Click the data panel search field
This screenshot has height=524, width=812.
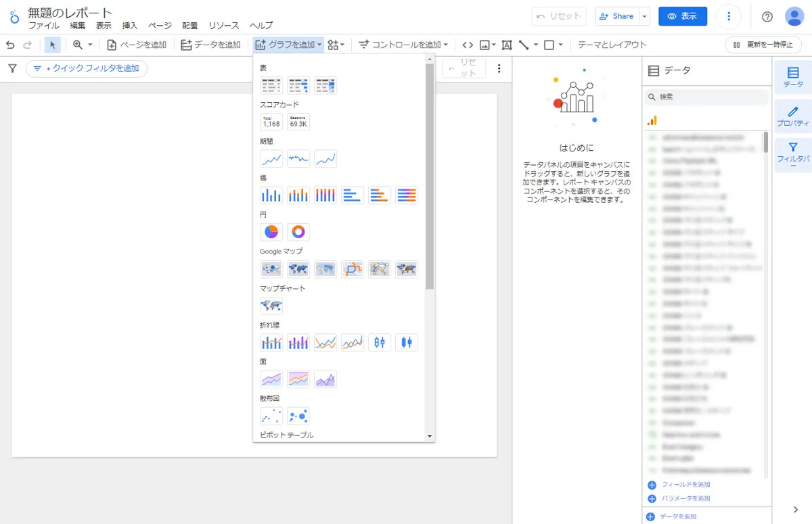point(707,97)
